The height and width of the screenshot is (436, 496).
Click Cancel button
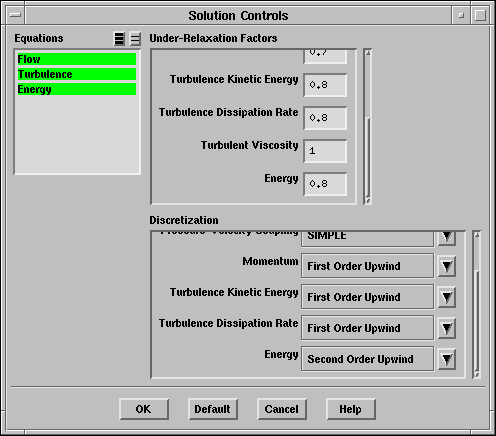[x=282, y=409]
